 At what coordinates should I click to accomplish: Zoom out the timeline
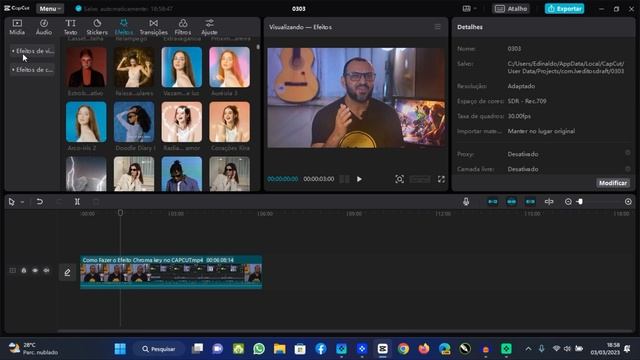point(568,202)
